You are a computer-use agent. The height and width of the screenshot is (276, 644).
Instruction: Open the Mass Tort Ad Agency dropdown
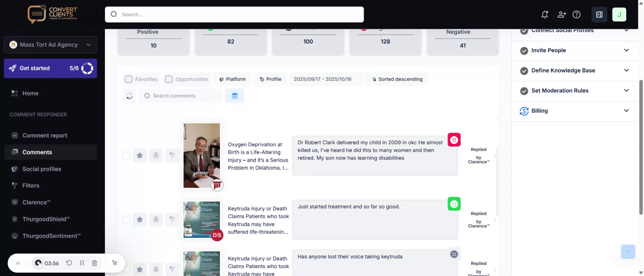click(x=50, y=45)
